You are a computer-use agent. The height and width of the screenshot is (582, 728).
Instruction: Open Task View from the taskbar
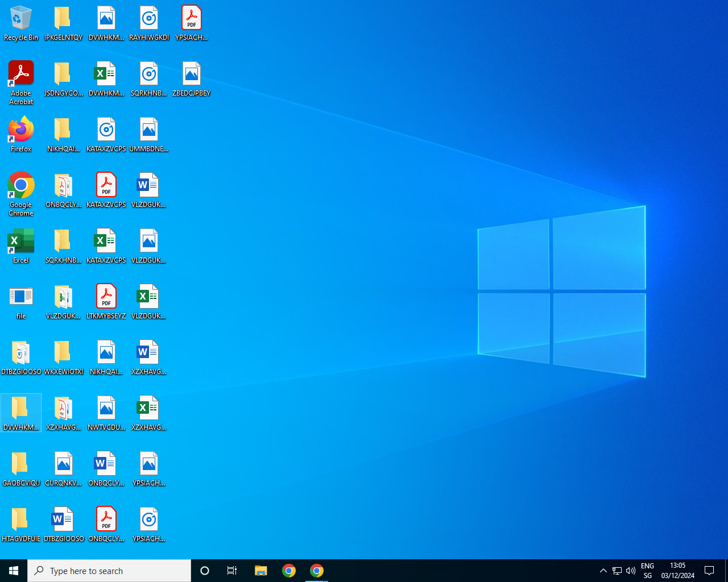[x=232, y=571]
